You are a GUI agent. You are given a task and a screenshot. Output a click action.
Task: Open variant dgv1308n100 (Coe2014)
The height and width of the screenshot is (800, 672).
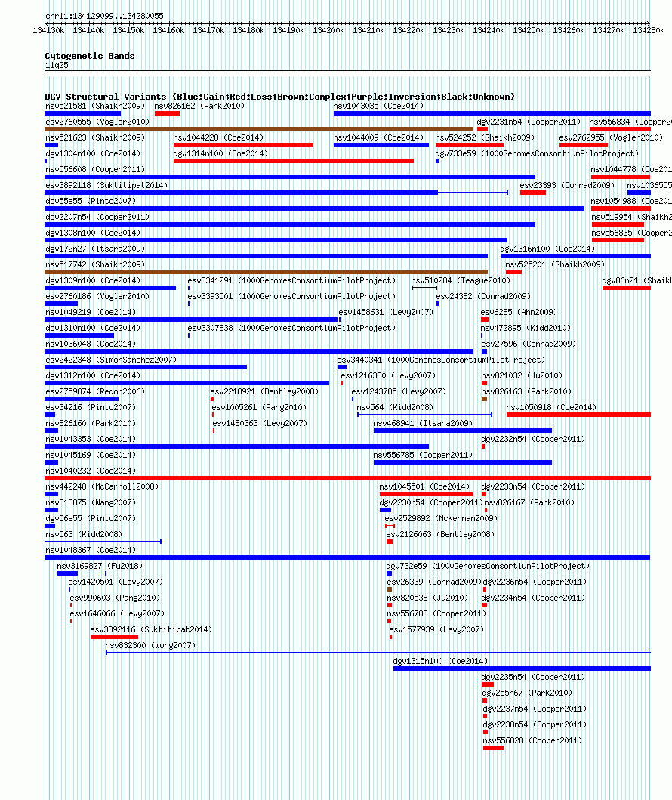93,233
